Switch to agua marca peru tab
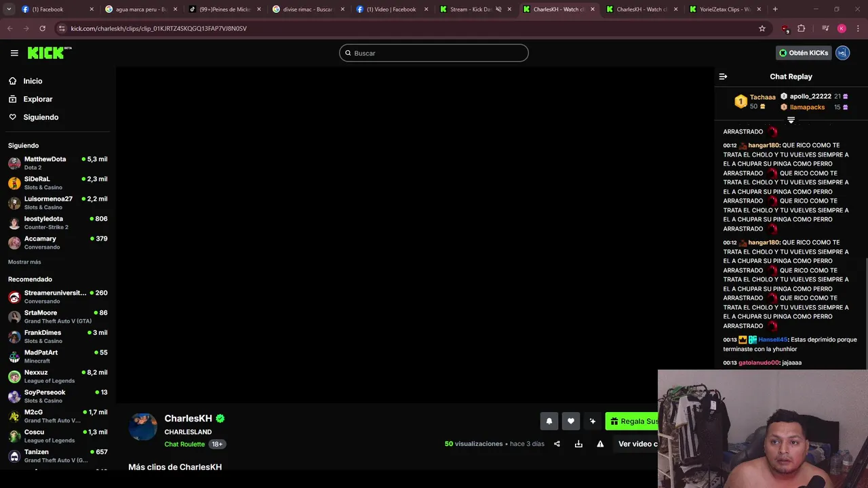 (x=140, y=9)
